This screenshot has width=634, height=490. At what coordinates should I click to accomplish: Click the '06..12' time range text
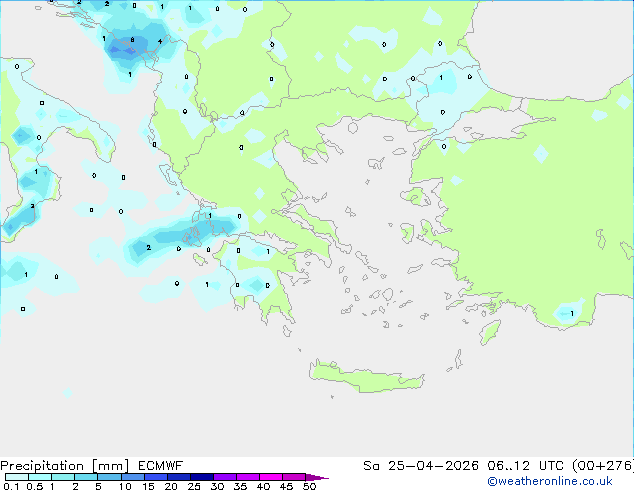pos(508,466)
